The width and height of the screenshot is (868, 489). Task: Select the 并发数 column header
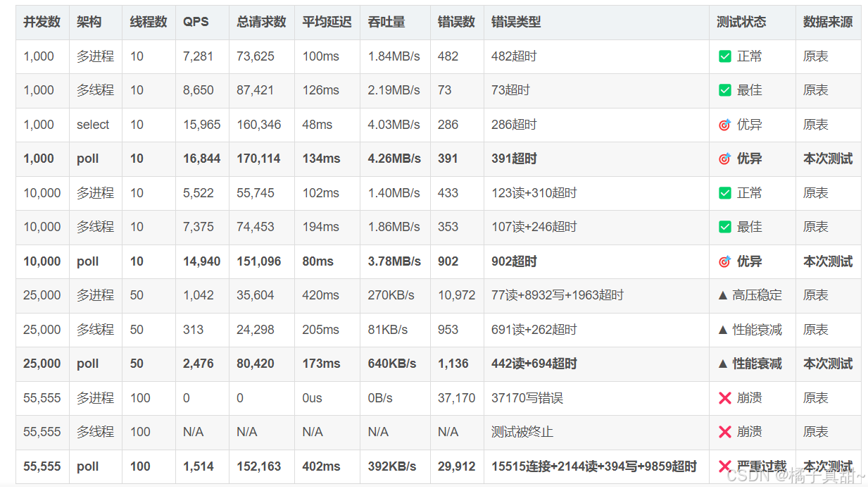pos(42,23)
